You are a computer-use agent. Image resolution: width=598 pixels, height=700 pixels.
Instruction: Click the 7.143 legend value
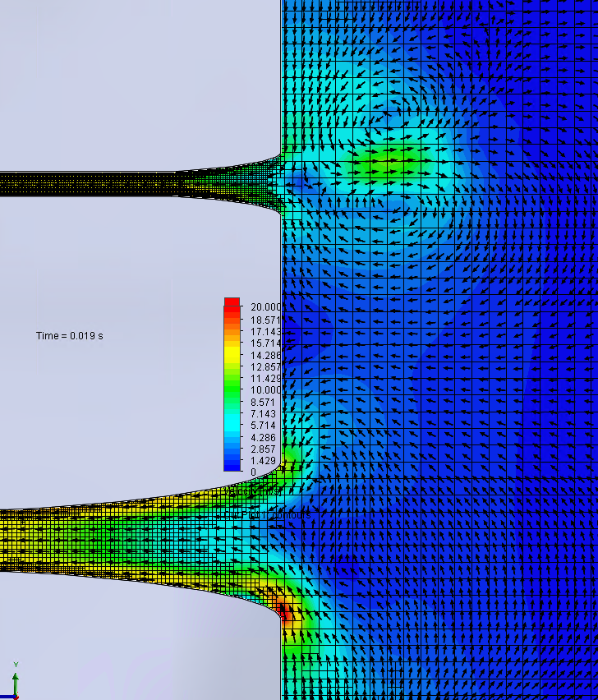(x=264, y=413)
